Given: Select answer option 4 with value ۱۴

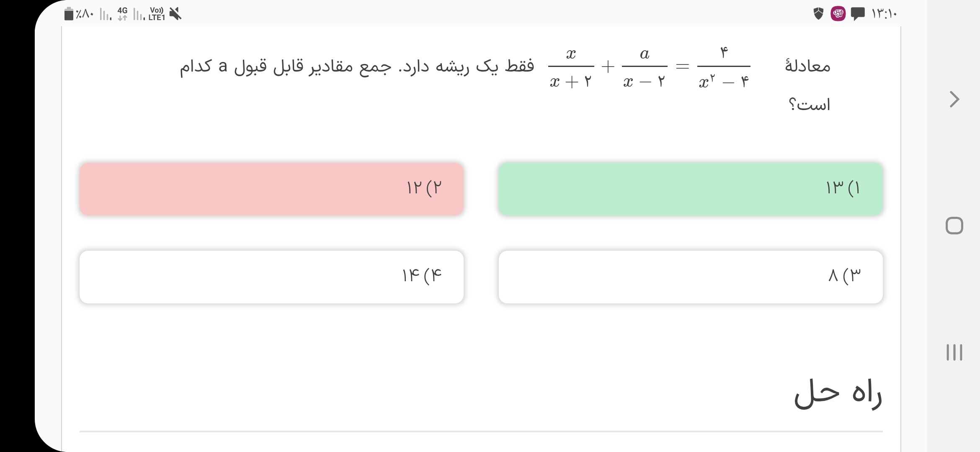Looking at the screenshot, I should 271,277.
